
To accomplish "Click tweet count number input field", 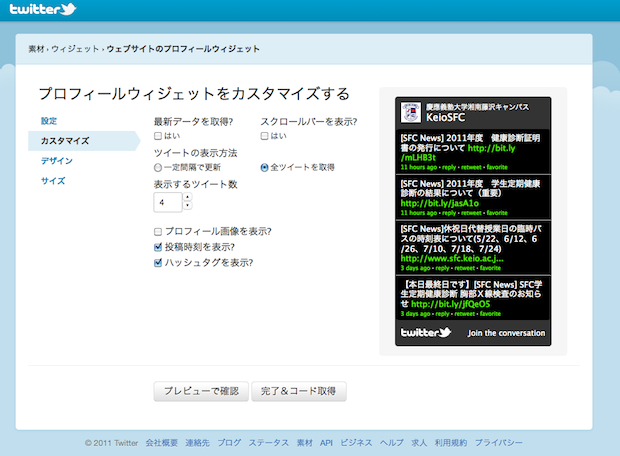I will pos(167,202).
